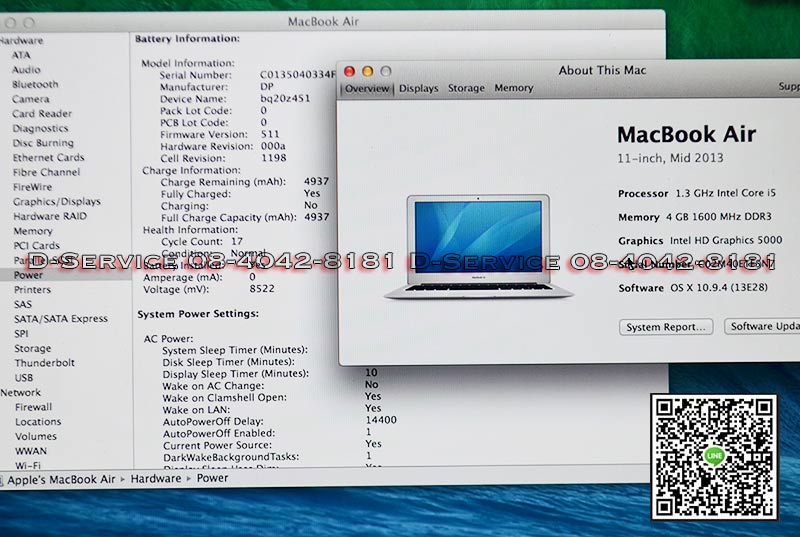Select SATA/SATA Express entry
800x537 pixels.
61,319
